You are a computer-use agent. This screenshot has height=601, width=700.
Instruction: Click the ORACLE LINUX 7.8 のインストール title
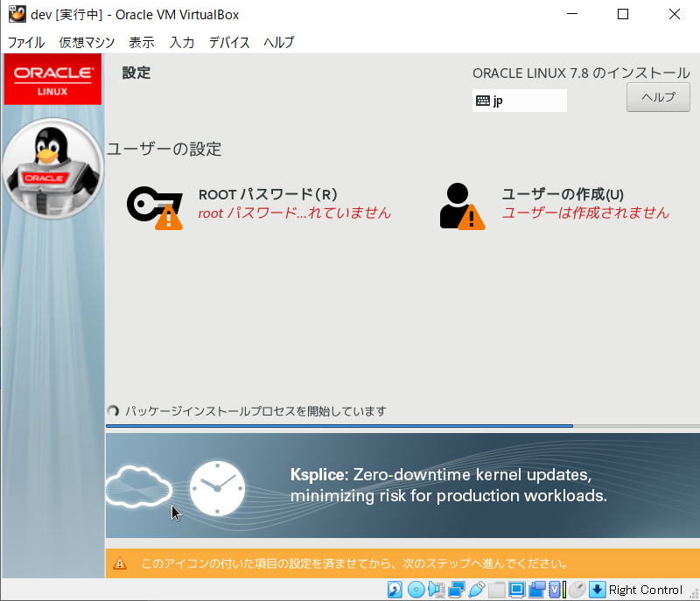581,73
